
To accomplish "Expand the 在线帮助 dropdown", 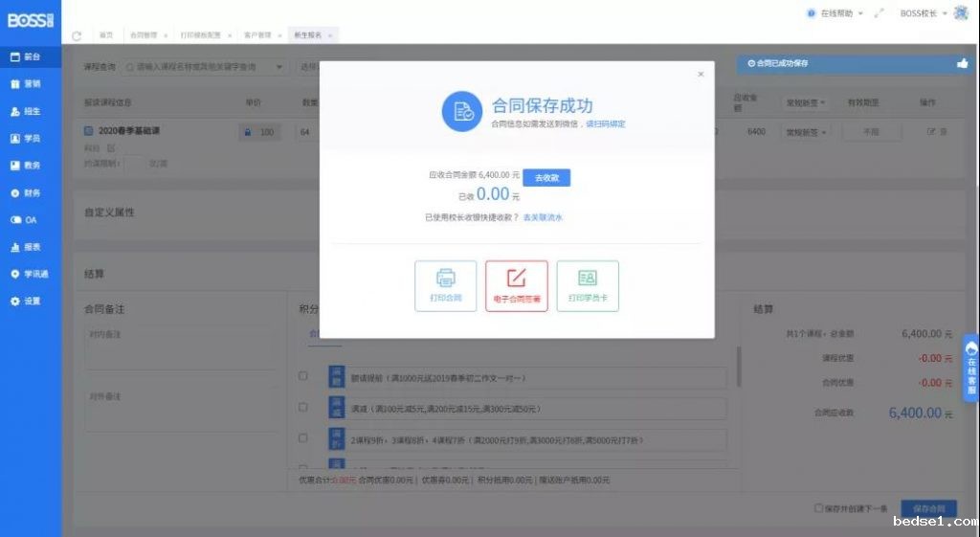I will (835, 13).
